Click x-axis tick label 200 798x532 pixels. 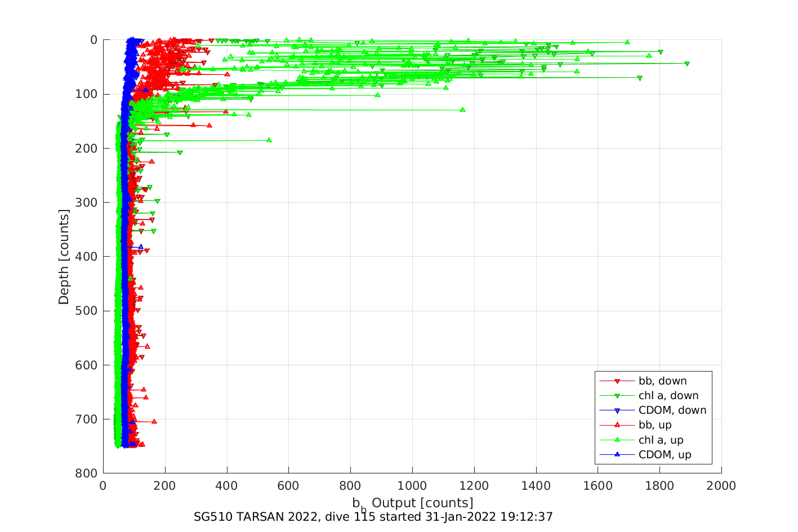[x=165, y=485]
